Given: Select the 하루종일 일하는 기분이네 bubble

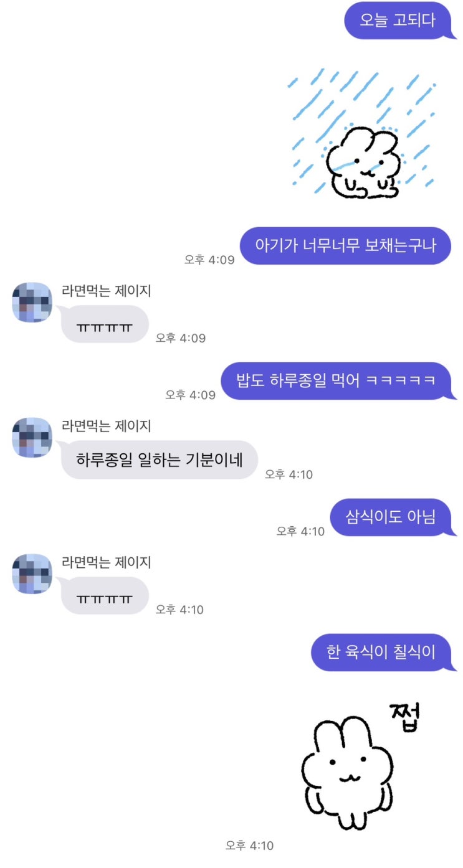Looking at the screenshot, I should click(158, 460).
